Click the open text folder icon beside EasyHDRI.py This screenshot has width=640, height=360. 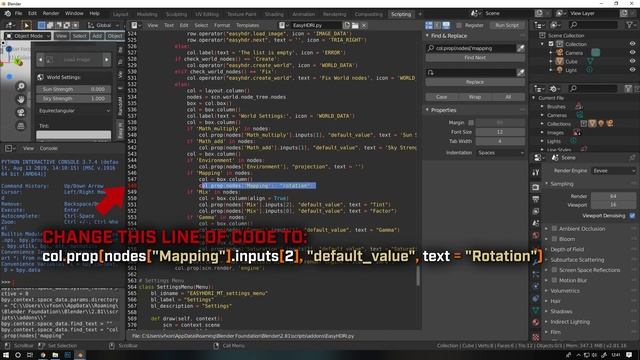tap(355, 25)
